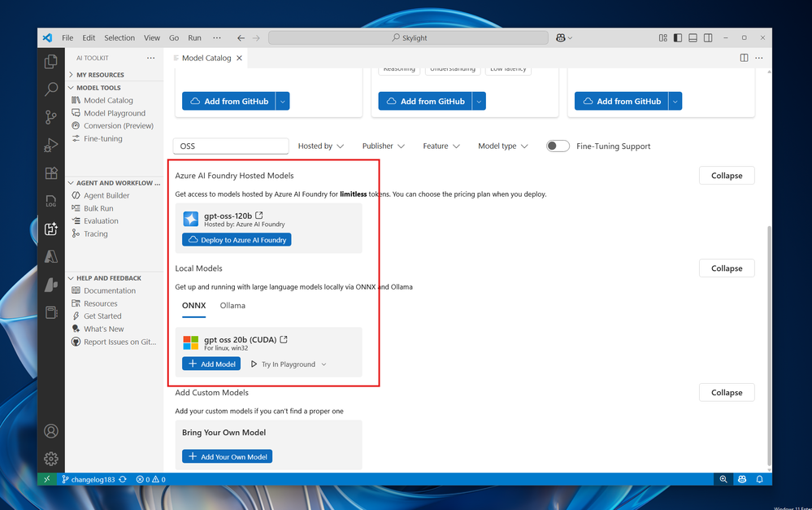Open the Search view in activity bar
The height and width of the screenshot is (510, 812).
pyautogui.click(x=50, y=89)
